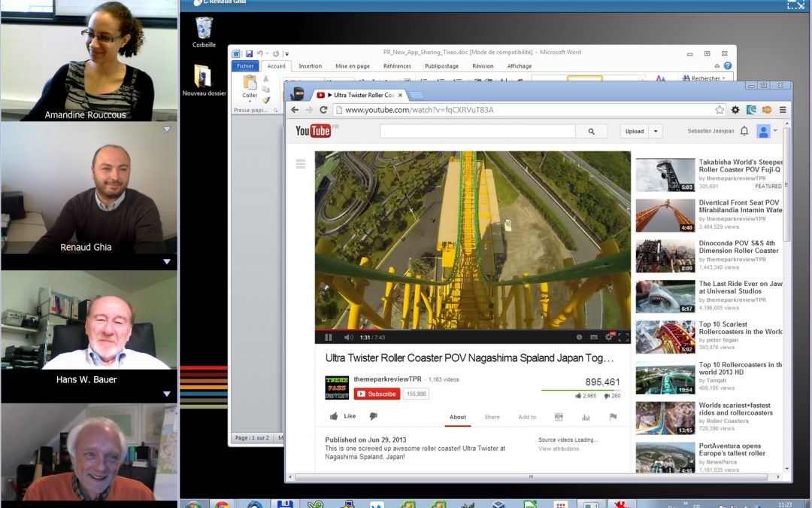
Task: Click the Watch Later clock icon
Action: pos(579,337)
